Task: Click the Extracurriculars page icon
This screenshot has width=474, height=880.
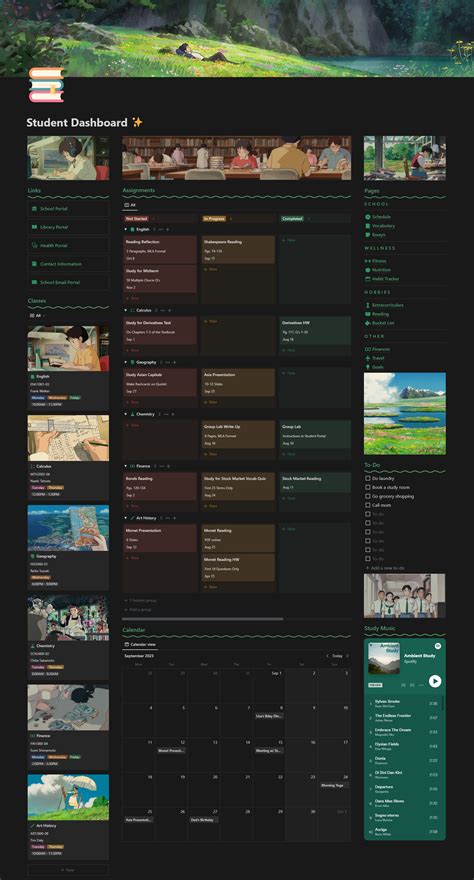Action: click(x=367, y=305)
